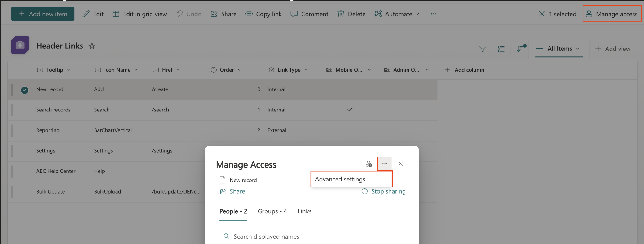Screen dimensions: 644x244
Task: Favorite the Header Links list with star
Action: coord(92,46)
